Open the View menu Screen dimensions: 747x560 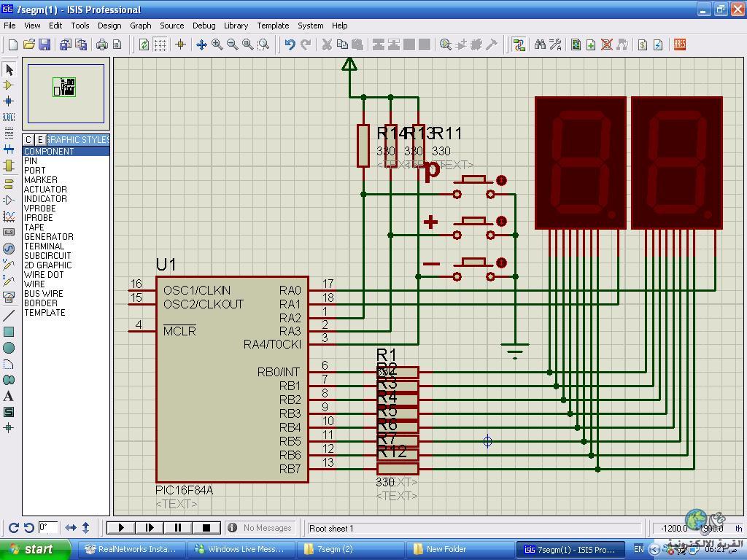[32, 26]
